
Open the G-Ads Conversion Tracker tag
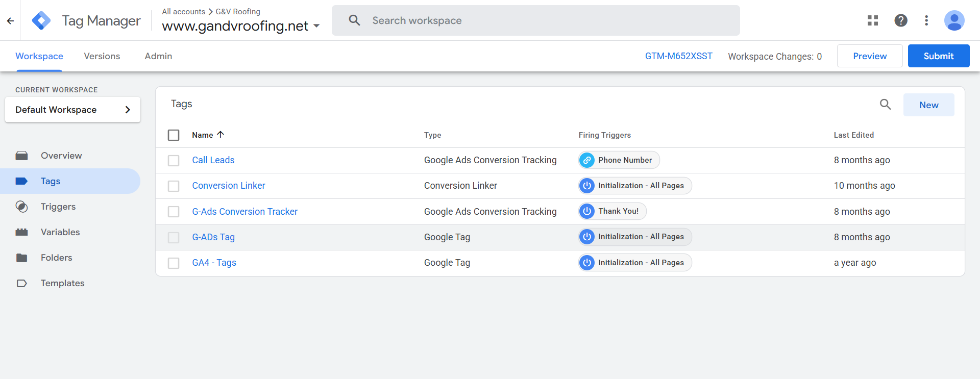click(x=244, y=211)
